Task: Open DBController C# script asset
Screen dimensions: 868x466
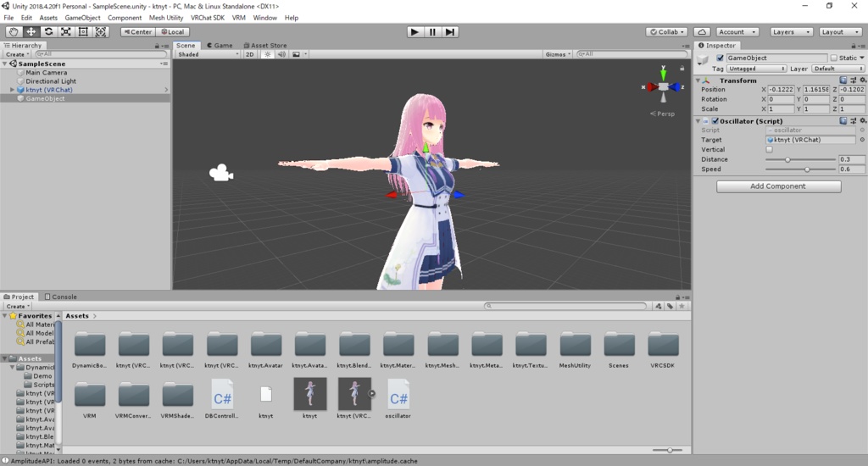Action: click(222, 398)
